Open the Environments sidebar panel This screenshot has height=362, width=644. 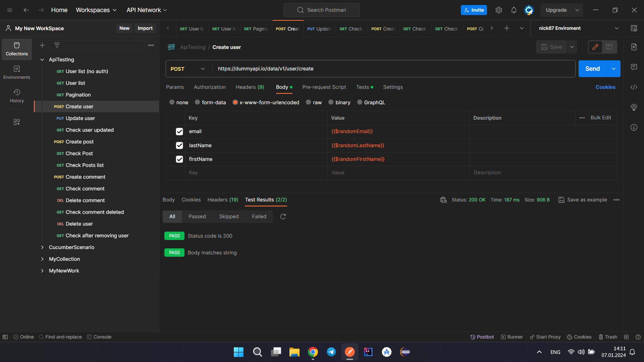pyautogui.click(x=17, y=72)
